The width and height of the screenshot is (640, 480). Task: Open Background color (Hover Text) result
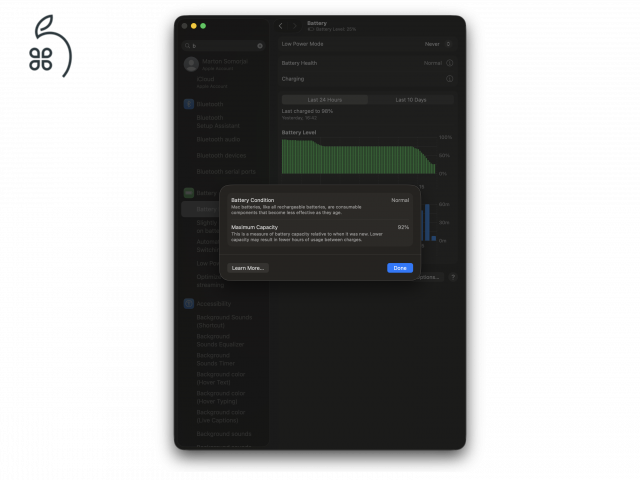(220, 378)
